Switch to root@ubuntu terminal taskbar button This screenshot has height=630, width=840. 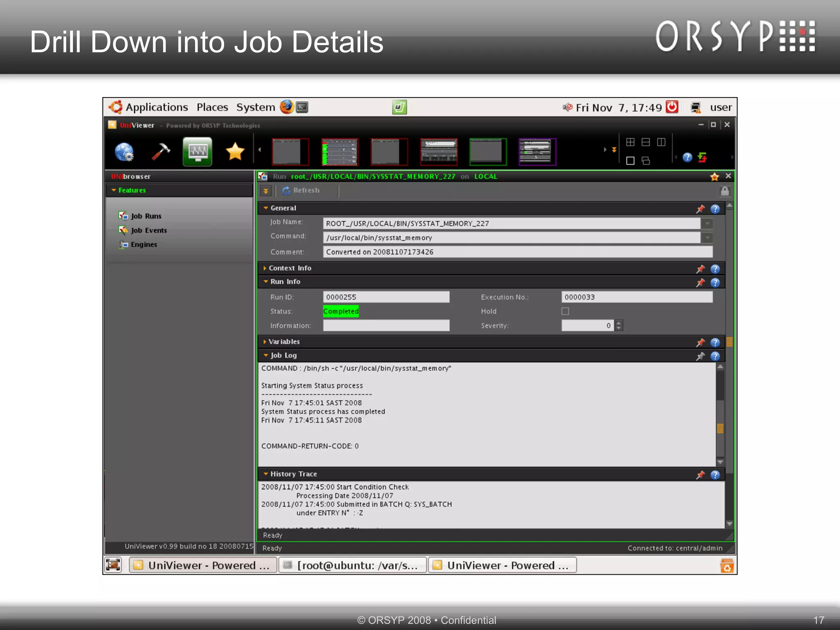[353, 565]
